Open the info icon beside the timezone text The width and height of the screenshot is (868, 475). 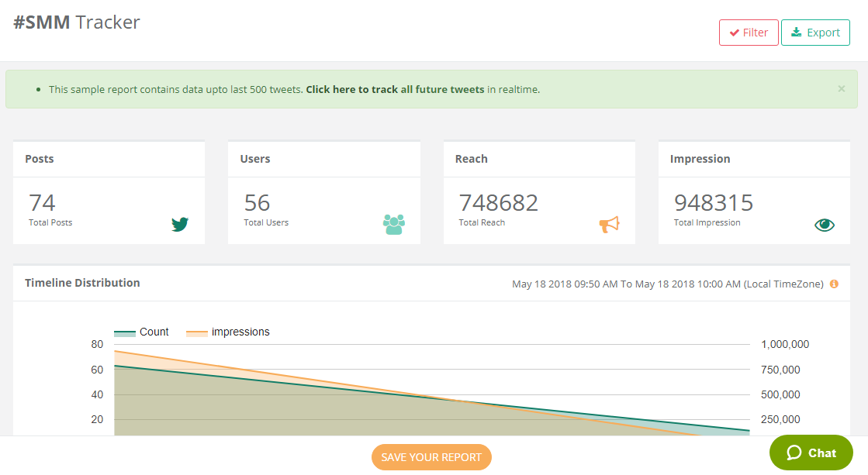pos(834,284)
